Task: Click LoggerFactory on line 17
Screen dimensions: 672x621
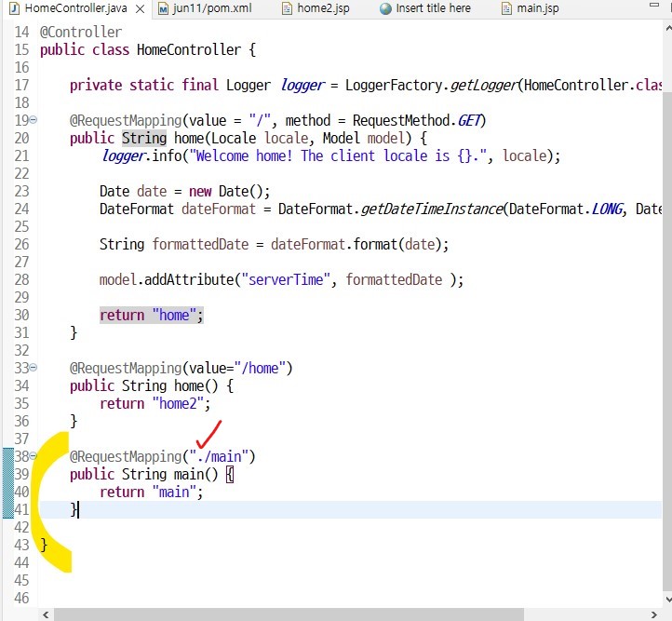Action: (394, 86)
